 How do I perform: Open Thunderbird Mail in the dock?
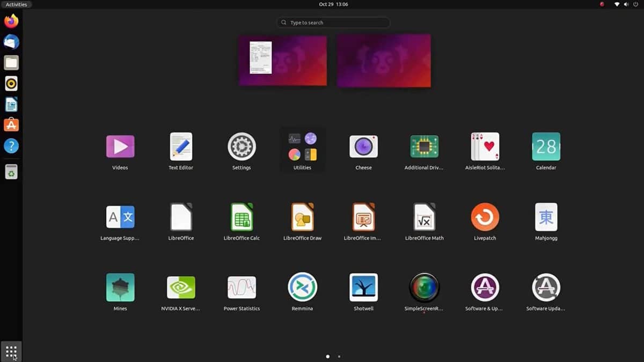tap(11, 42)
